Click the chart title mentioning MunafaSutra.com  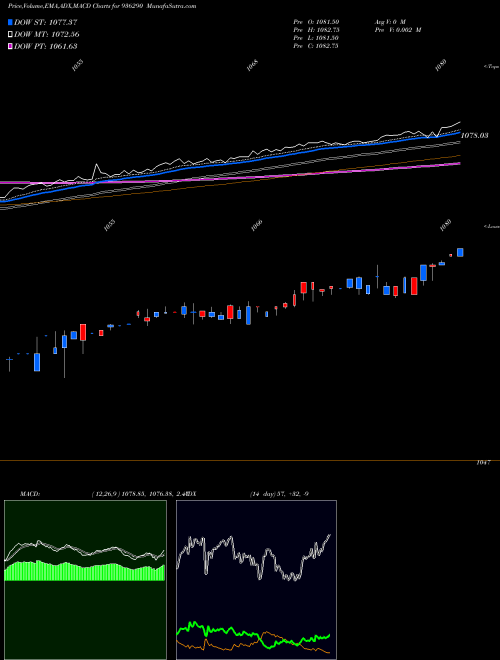coord(102,6)
